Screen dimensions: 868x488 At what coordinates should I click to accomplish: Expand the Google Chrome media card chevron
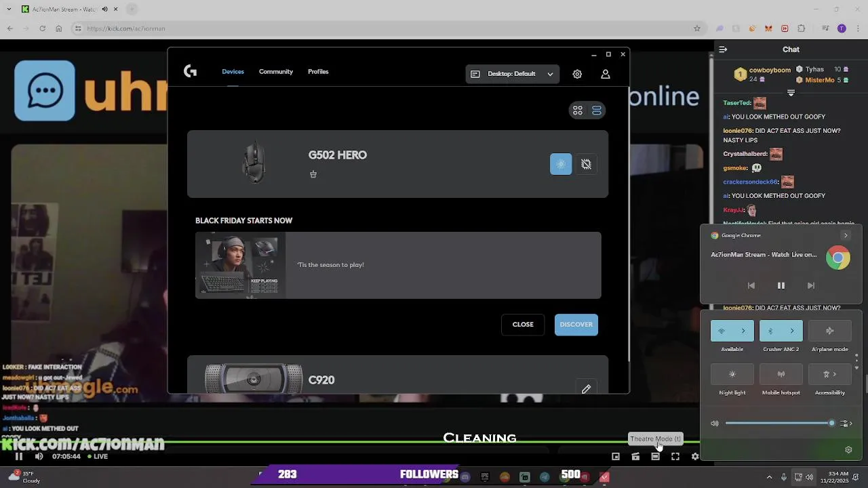tap(846, 235)
